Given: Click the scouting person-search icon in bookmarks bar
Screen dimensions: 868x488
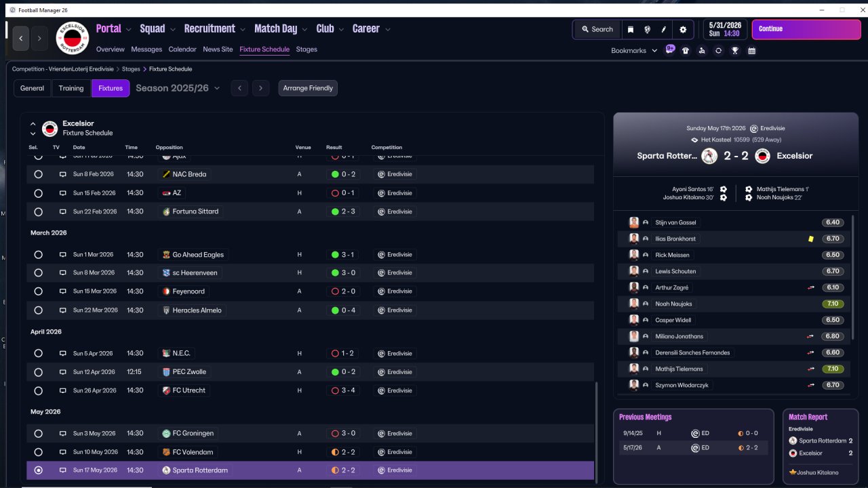Looking at the screenshot, I should (x=702, y=51).
